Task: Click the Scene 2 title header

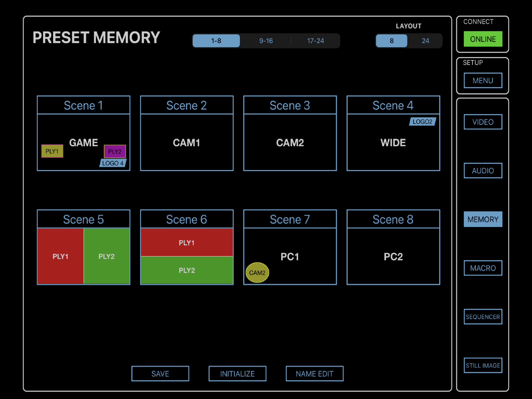Action: 187,105
